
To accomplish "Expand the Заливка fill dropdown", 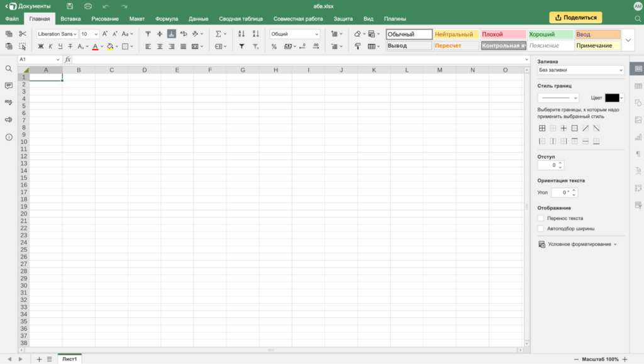I will coord(580,70).
